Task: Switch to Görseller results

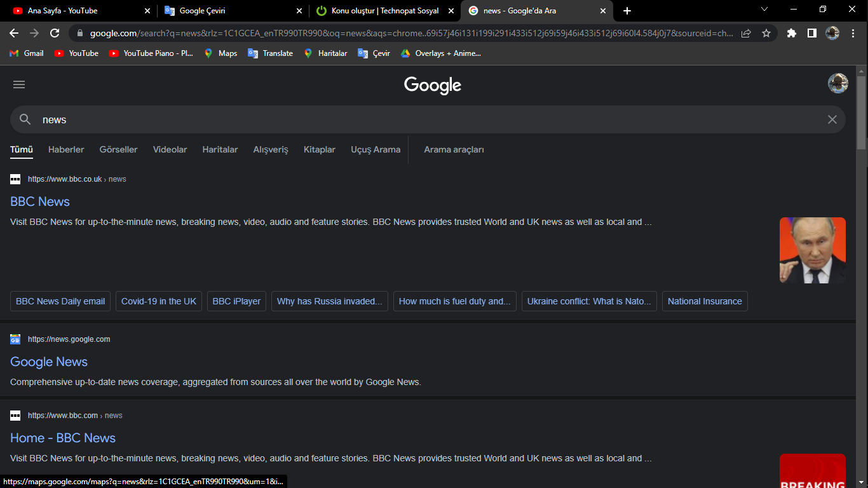Action: (118, 150)
